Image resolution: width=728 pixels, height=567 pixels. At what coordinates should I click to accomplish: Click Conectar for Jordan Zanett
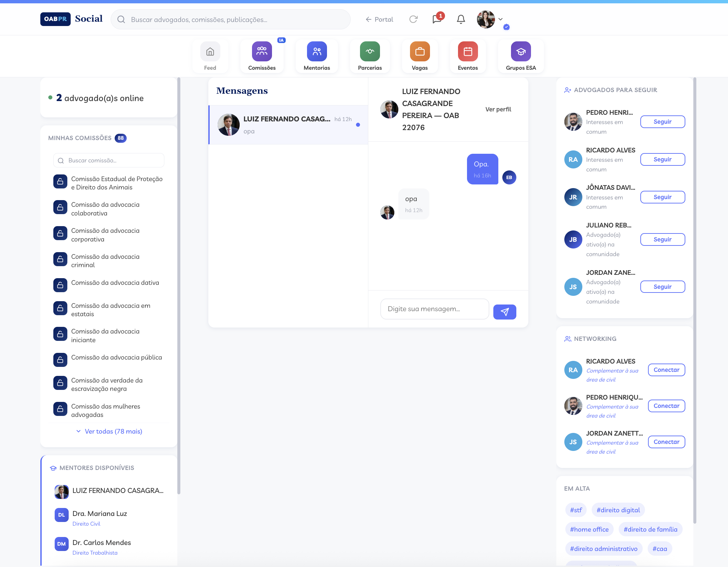pos(666,442)
